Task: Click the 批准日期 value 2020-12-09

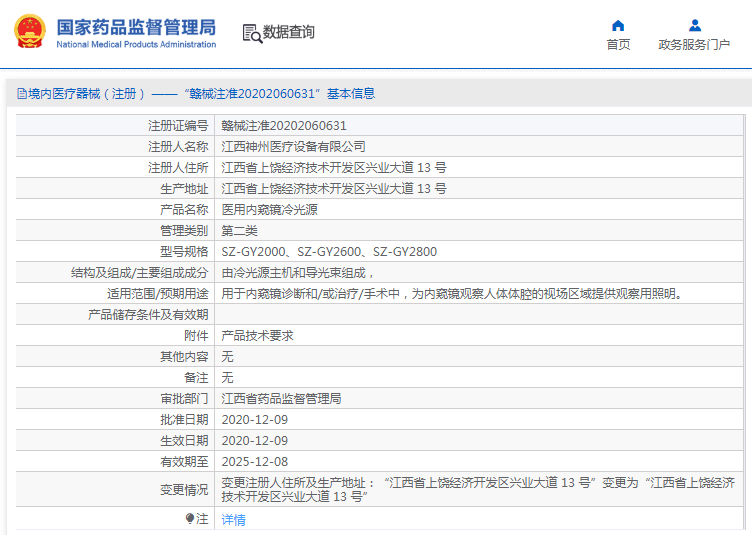Action: (255, 420)
